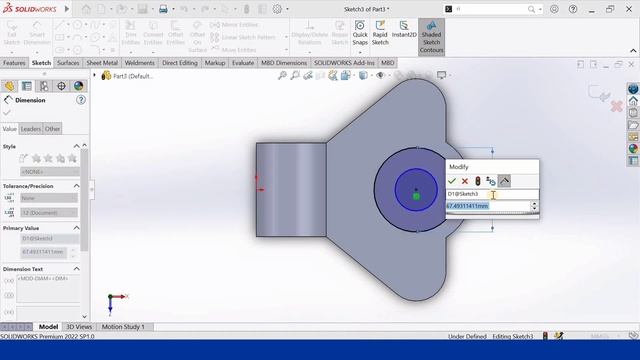Toggle Instant2D
The width and height of the screenshot is (640, 360).
coord(404,30)
